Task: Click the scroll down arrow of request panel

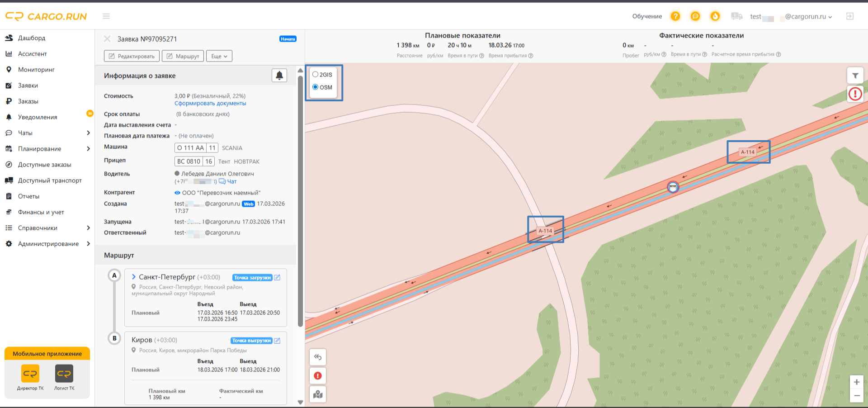Action: tap(300, 402)
